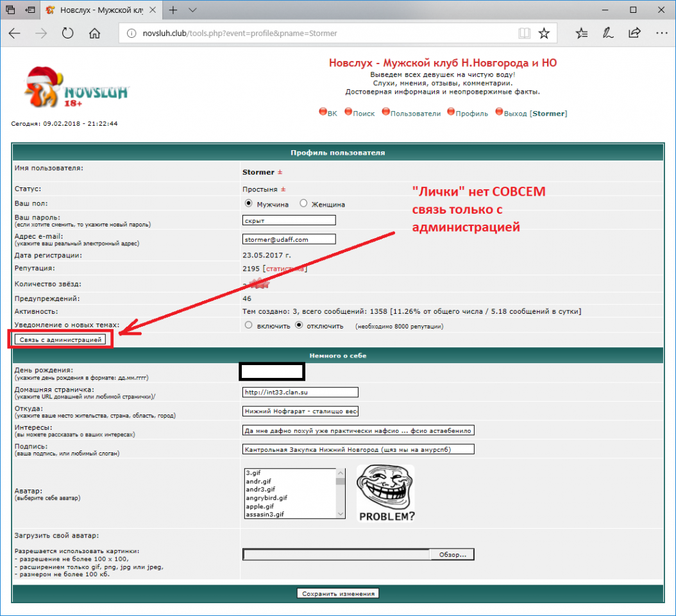Viewport: 676px width, 616px height.
Task: Refresh the page with reload icon
Action: 67,33
